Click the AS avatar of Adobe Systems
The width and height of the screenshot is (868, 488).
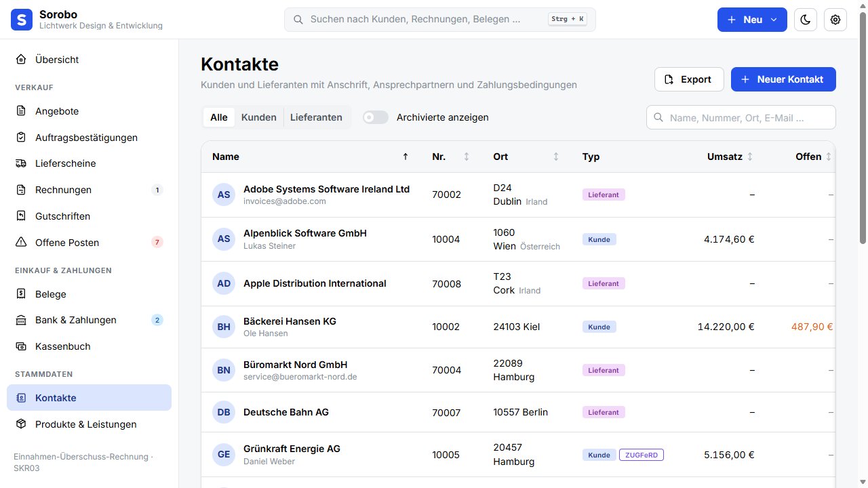pos(224,195)
